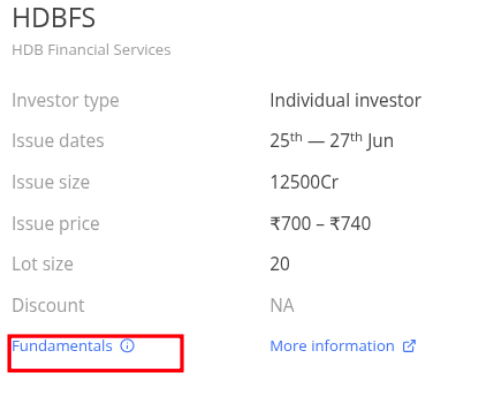
Task: Select the HDBFS ticker heading
Action: pyautogui.click(x=54, y=18)
